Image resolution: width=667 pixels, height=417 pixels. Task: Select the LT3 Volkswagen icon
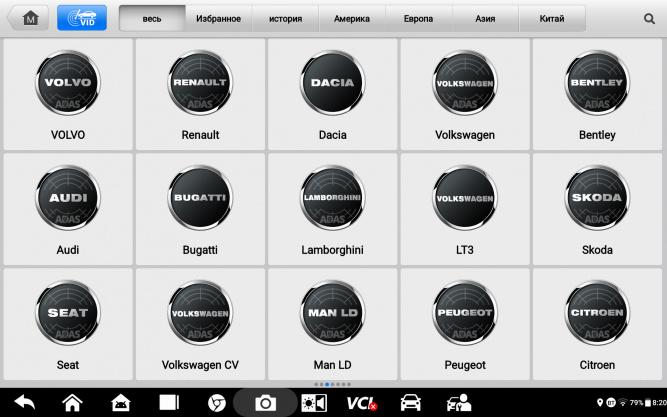point(465,198)
